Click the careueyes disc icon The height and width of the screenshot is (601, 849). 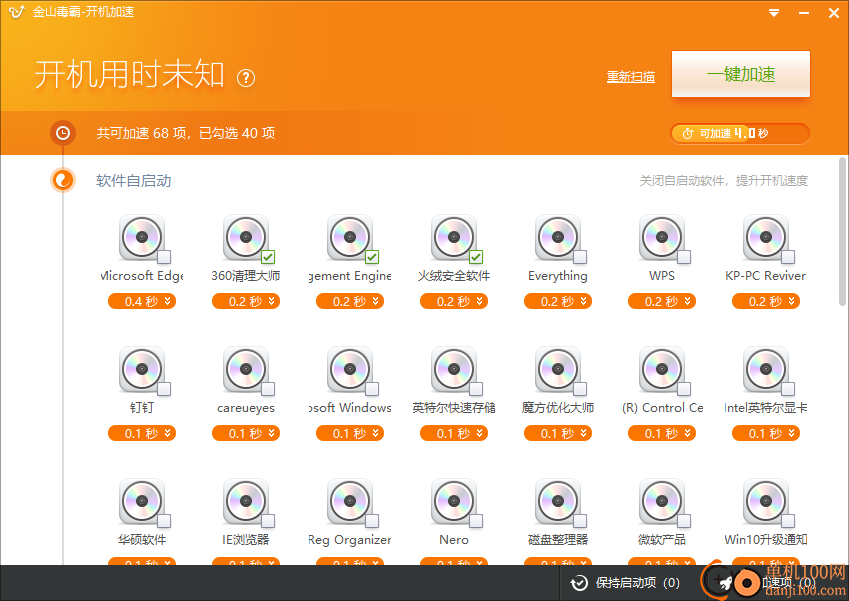(x=246, y=369)
